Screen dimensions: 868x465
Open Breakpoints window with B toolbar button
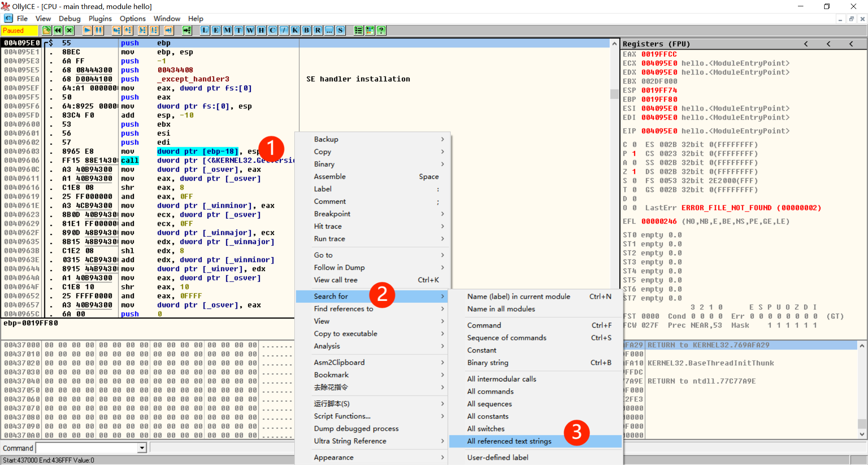point(307,30)
